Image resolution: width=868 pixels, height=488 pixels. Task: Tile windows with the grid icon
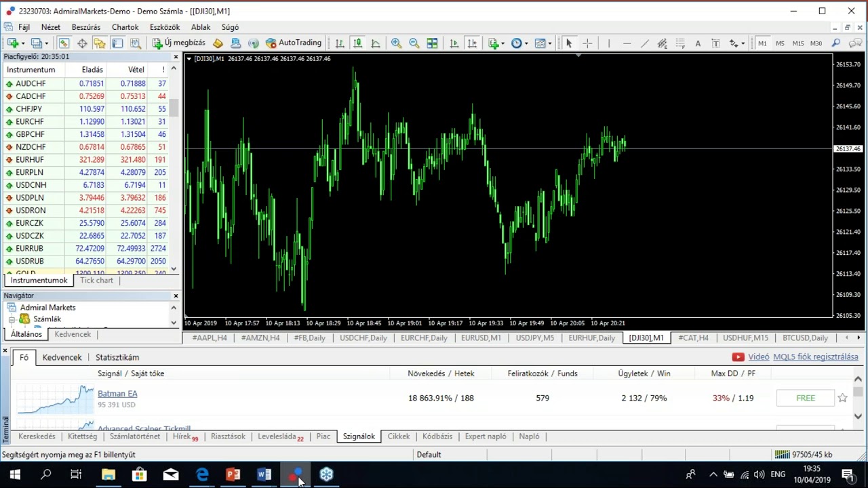(432, 43)
